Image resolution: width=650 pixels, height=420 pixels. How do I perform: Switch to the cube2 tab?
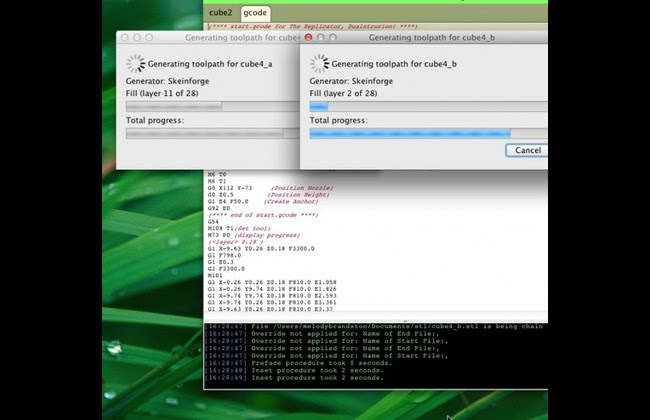coord(221,12)
